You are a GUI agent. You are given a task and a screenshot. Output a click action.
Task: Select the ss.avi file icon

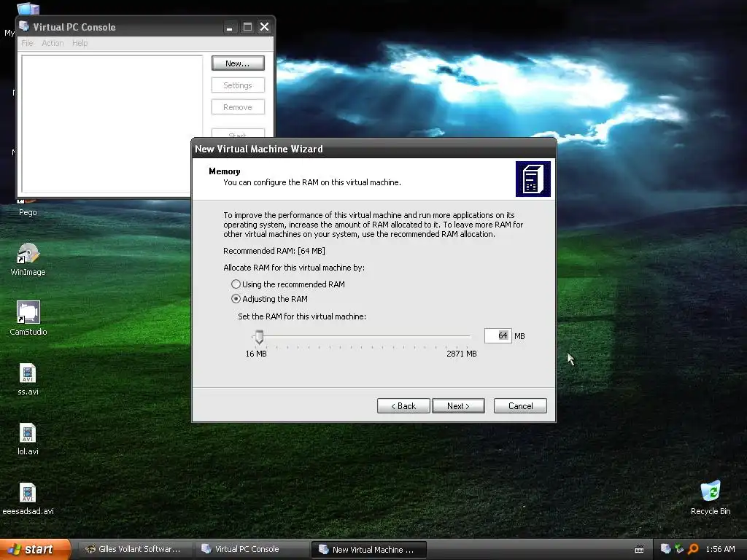(28, 379)
